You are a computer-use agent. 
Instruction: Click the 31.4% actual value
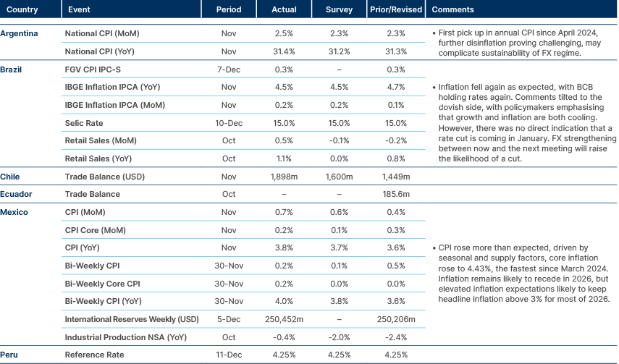pyautogui.click(x=284, y=51)
